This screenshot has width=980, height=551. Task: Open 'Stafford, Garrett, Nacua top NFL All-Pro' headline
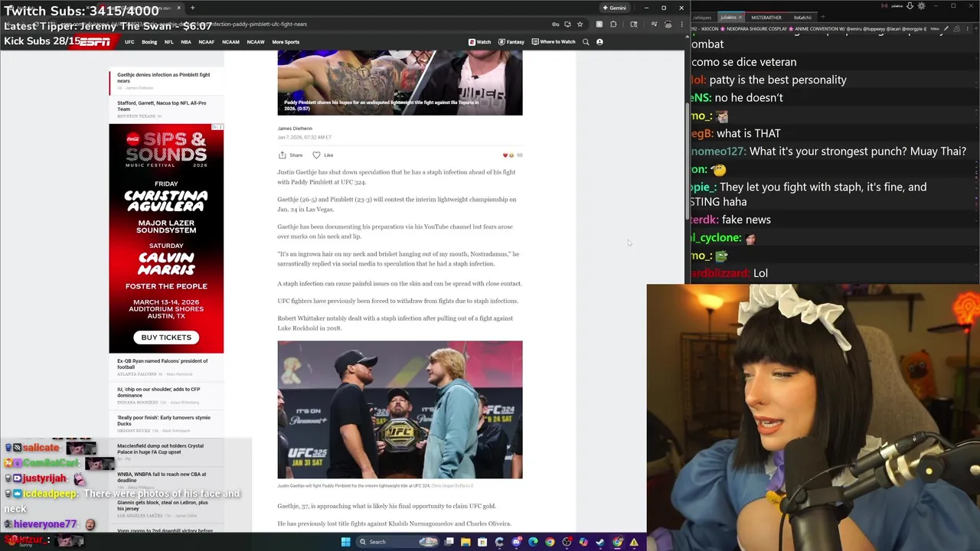[162, 106]
